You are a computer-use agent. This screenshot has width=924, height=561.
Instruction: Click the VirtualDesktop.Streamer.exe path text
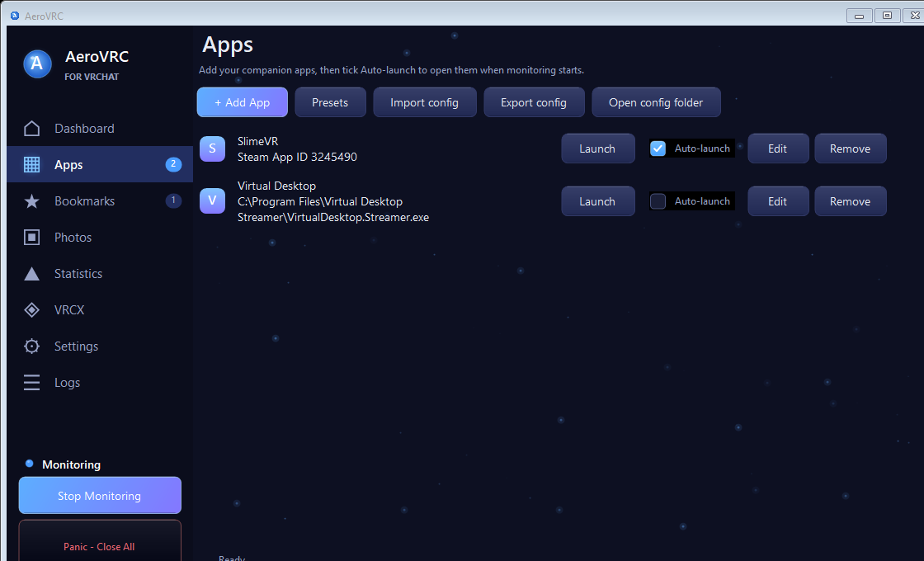click(x=333, y=210)
